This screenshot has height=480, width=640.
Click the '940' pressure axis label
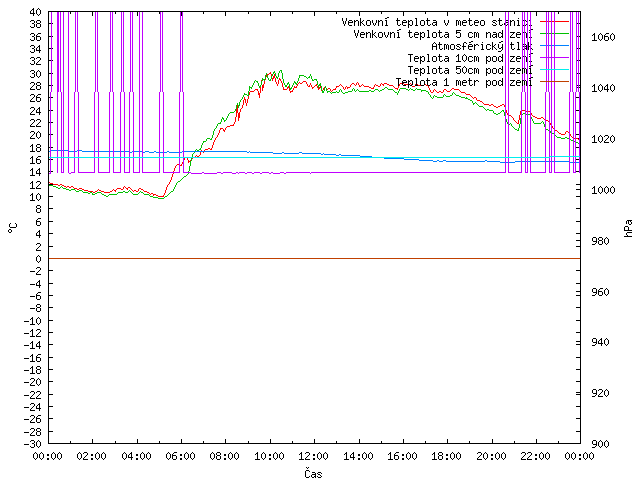click(600, 342)
